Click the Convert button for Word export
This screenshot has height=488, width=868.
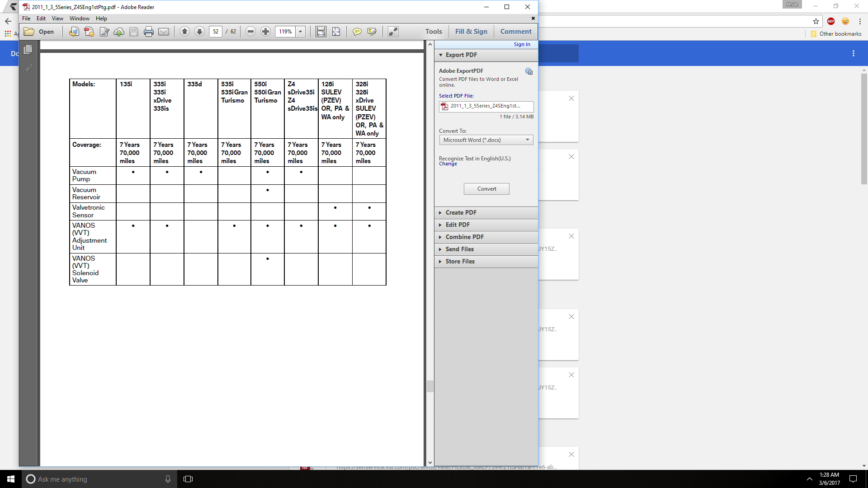pyautogui.click(x=486, y=189)
